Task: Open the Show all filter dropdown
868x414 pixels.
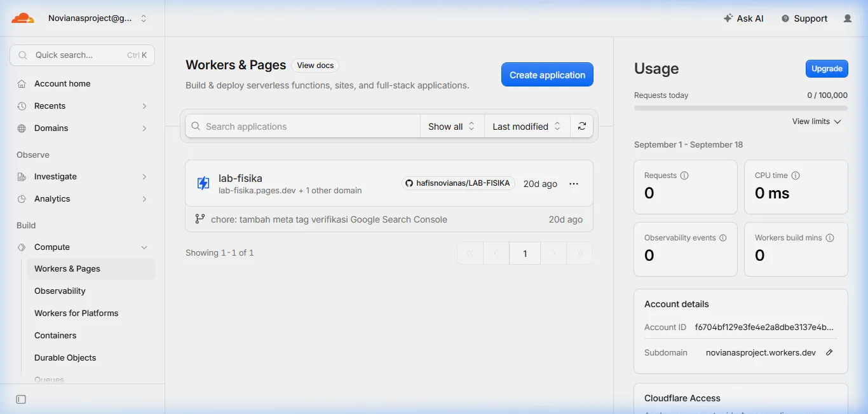Action: click(452, 126)
